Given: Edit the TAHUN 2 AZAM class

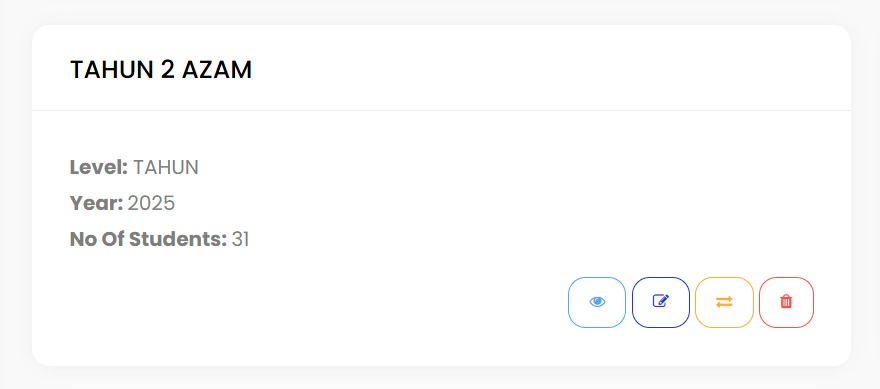Looking at the screenshot, I should (661, 302).
